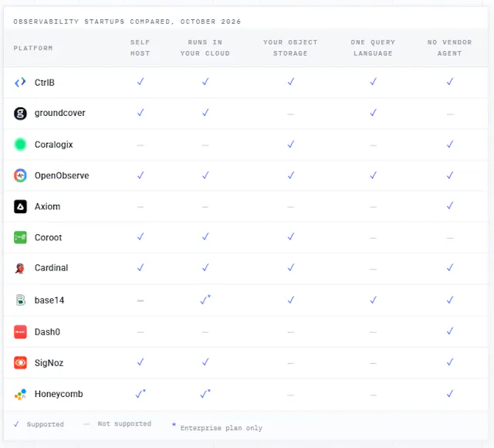Click groundcover's Runs In Your Cloud checkmark

coord(205,113)
